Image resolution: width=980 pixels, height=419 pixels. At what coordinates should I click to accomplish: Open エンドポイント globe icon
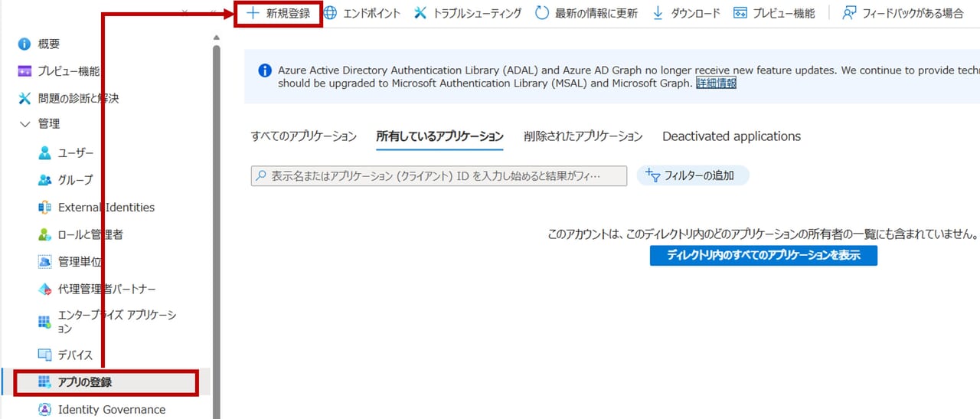(330, 13)
